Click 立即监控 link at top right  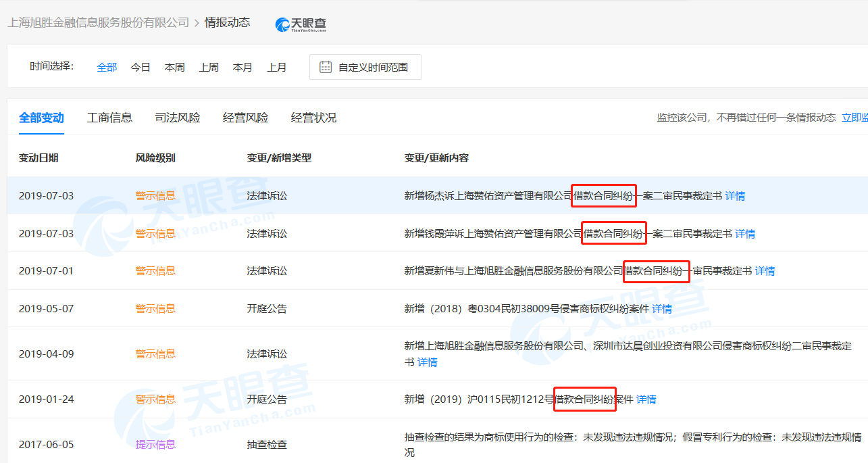854,118
